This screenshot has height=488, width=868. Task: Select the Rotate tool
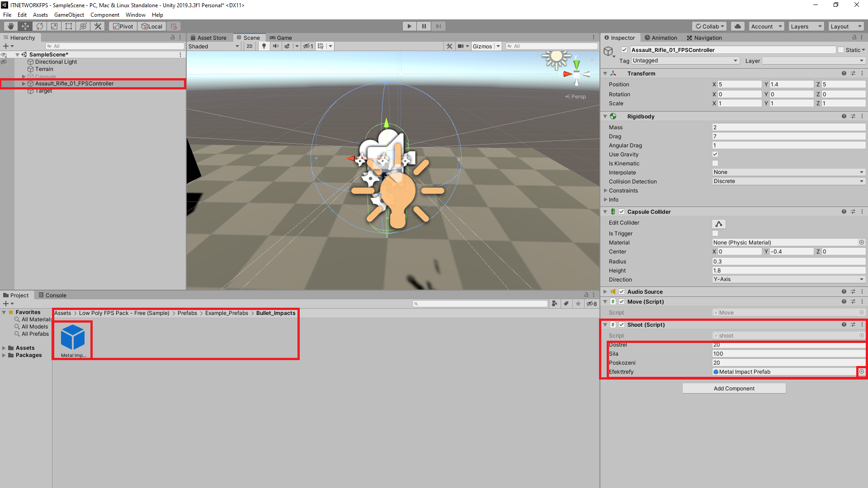(39, 26)
